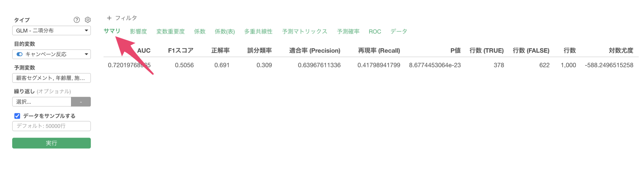Screen dimensions: 644x187
Task: Click the 予測変数 field listing 顧客セグメント
Action: (51, 78)
